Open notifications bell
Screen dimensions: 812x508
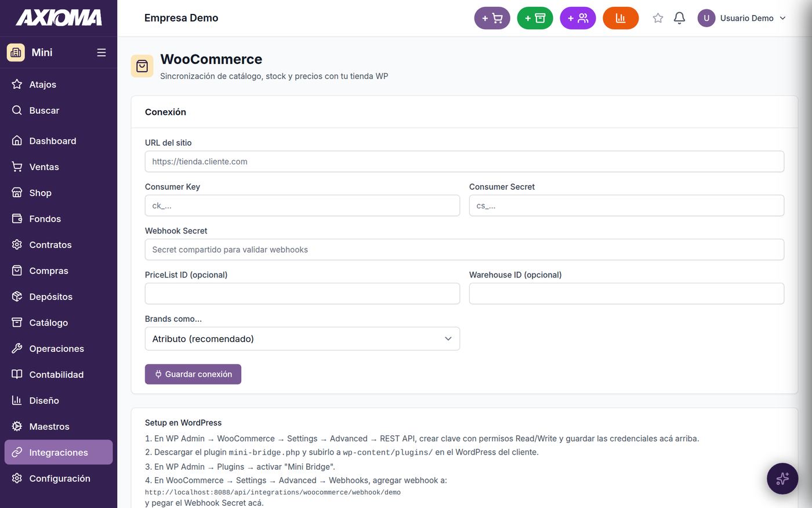point(679,18)
